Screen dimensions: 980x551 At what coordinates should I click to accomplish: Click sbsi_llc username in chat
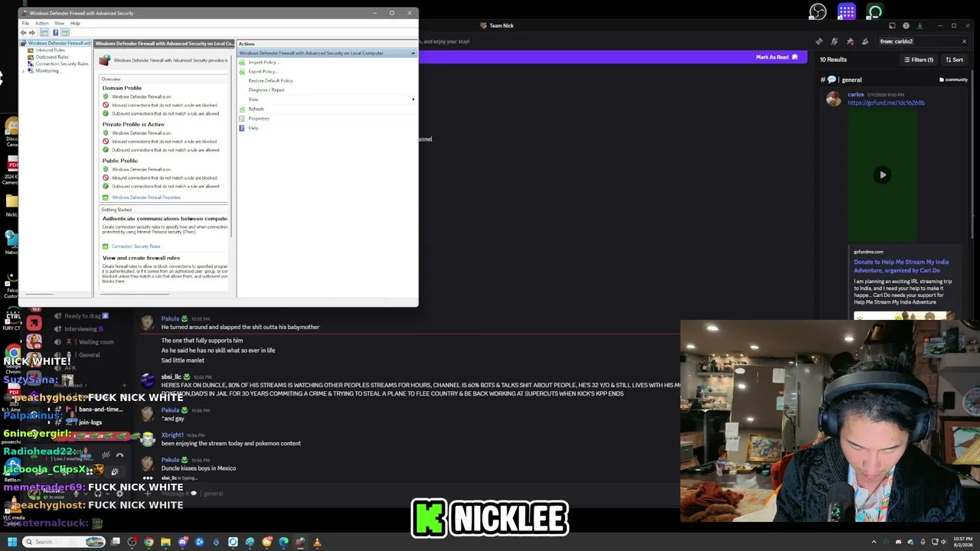171,377
